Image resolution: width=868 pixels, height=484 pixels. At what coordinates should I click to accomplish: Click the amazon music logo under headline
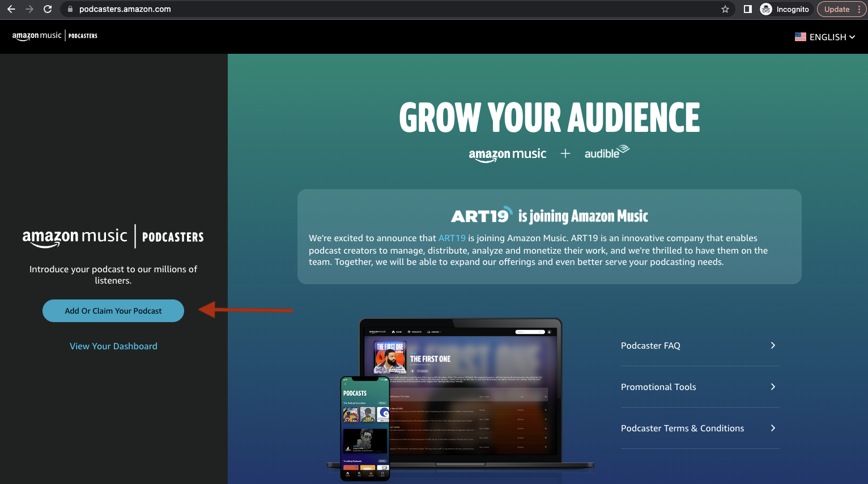coord(508,154)
